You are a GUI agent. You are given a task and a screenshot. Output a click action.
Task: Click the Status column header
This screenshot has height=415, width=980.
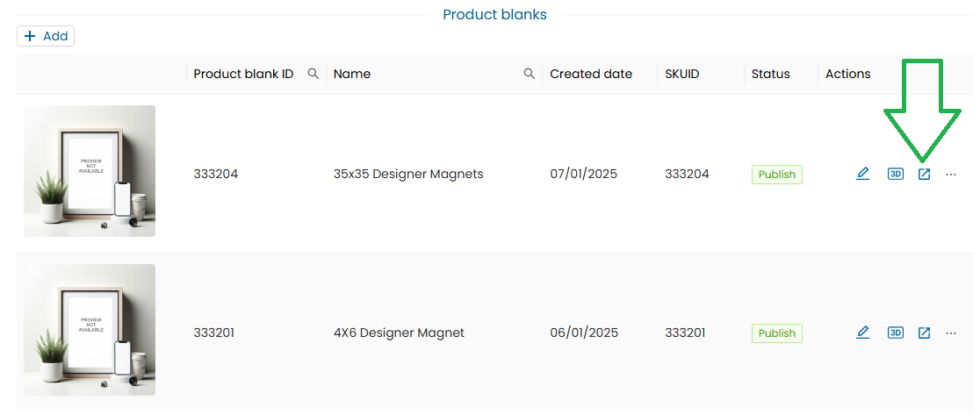point(770,74)
